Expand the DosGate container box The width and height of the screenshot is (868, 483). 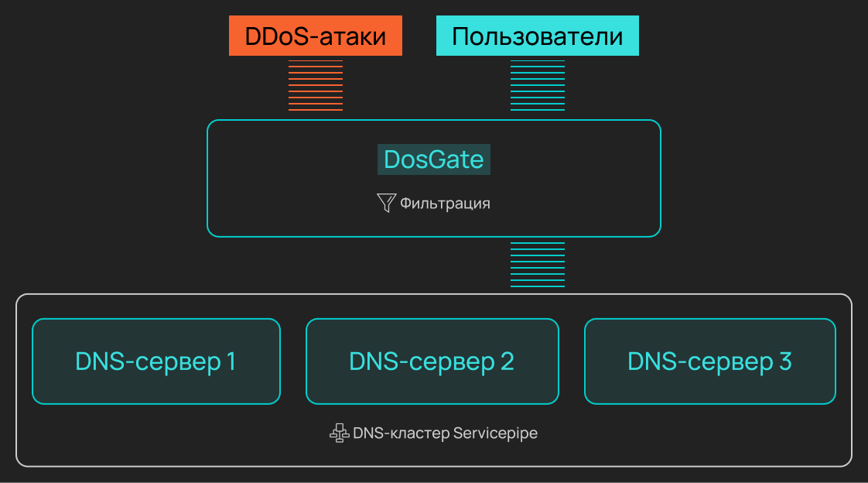point(433,177)
